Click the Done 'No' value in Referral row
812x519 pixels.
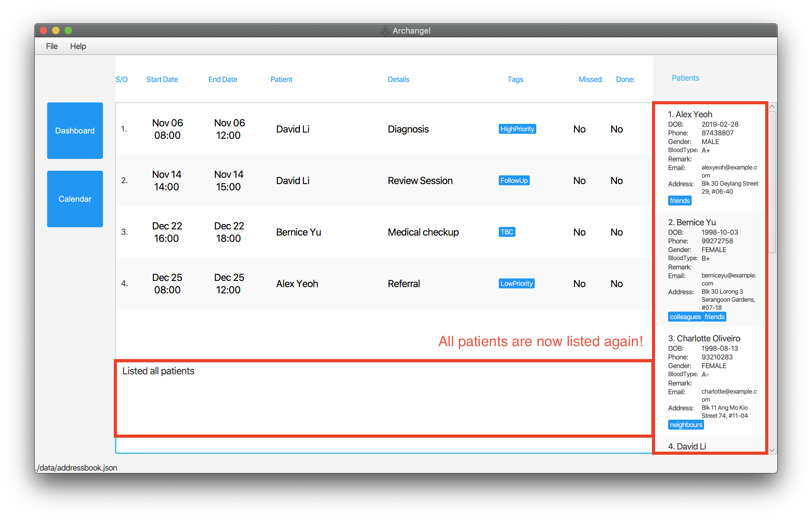point(616,284)
